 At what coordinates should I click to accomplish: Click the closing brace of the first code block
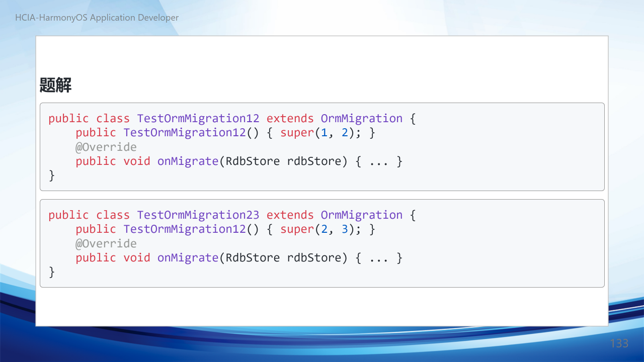[52, 175]
